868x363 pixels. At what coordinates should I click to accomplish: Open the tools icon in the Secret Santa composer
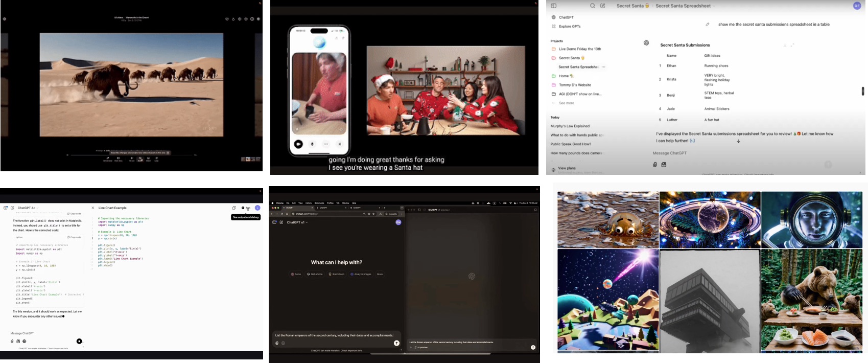pos(664,165)
